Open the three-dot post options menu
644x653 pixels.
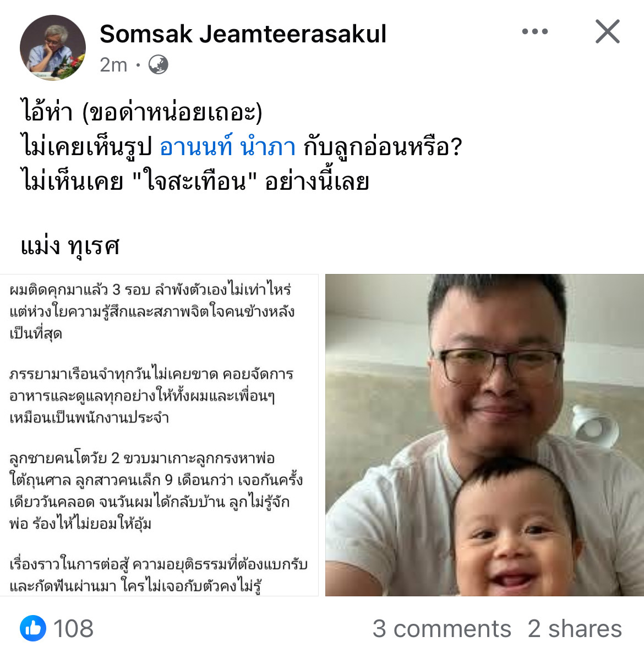tap(535, 31)
